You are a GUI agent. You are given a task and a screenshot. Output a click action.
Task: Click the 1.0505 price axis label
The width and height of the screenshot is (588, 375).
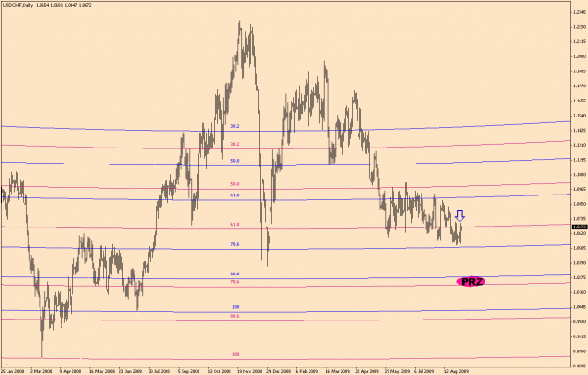click(x=580, y=248)
